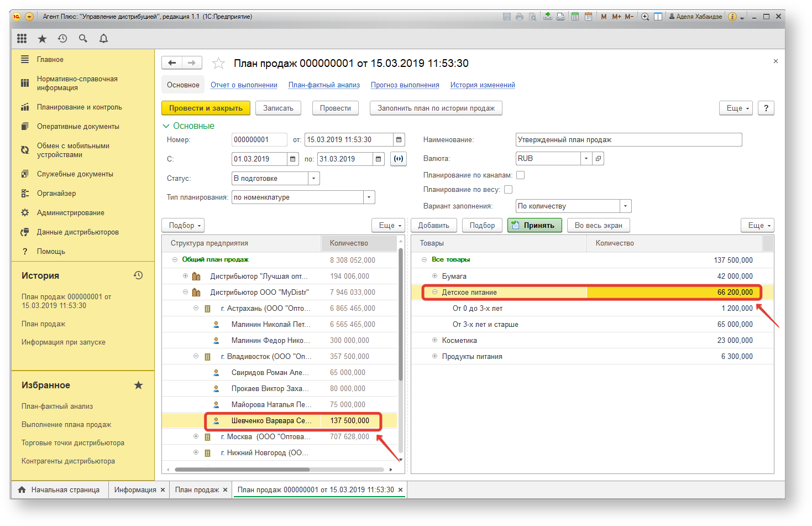812x526 pixels.
Task: Add this document to favorites star
Action: pyautogui.click(x=219, y=63)
